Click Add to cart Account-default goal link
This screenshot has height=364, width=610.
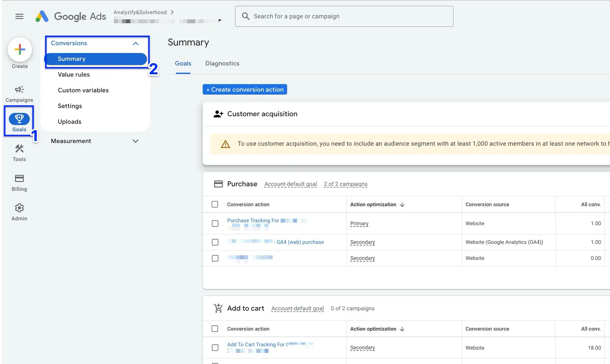tap(298, 308)
